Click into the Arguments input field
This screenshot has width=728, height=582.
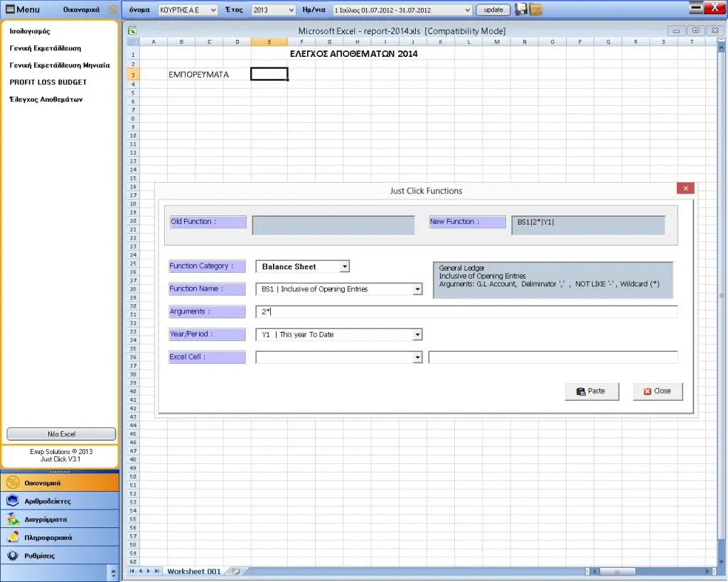[466, 312]
